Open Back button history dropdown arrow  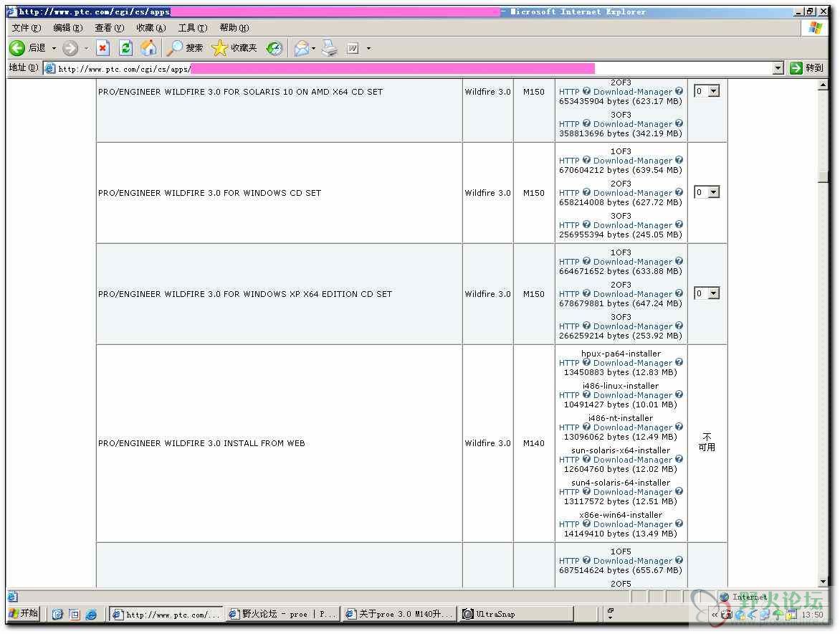(54, 49)
